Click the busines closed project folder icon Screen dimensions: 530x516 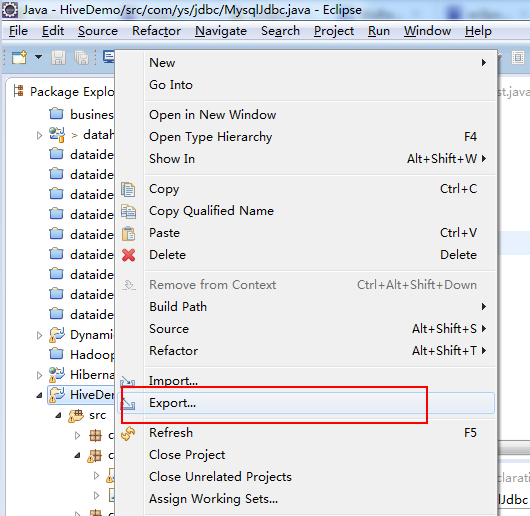(56, 114)
